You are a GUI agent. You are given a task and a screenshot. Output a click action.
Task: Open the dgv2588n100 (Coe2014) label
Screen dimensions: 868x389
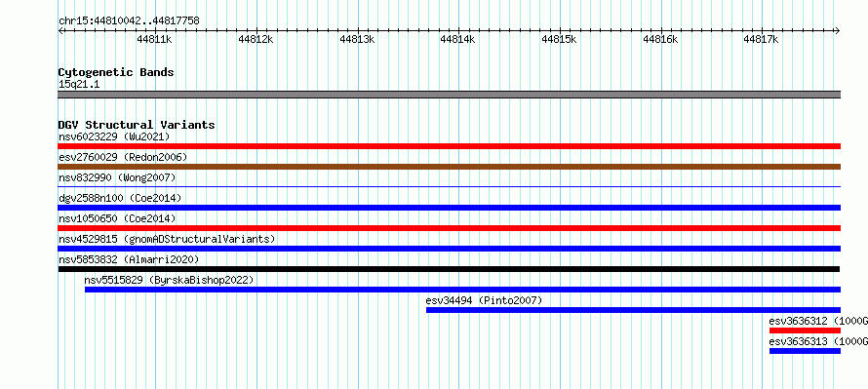point(120,198)
